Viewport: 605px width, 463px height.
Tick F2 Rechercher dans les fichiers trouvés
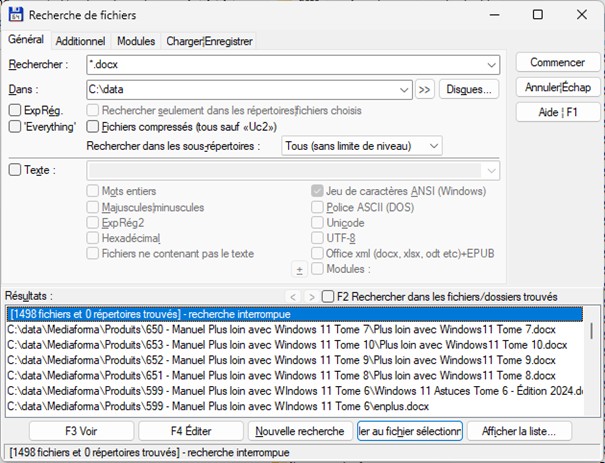(327, 296)
